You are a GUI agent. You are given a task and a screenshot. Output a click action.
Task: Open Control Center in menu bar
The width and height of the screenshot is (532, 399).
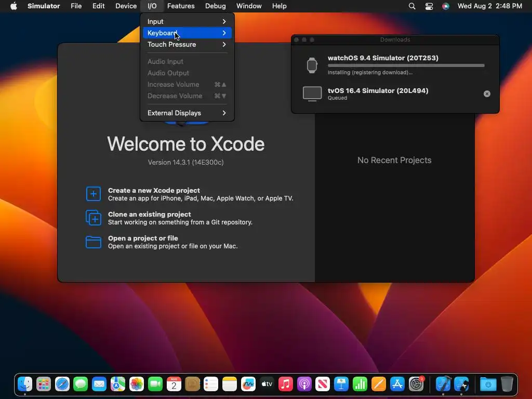coord(429,6)
